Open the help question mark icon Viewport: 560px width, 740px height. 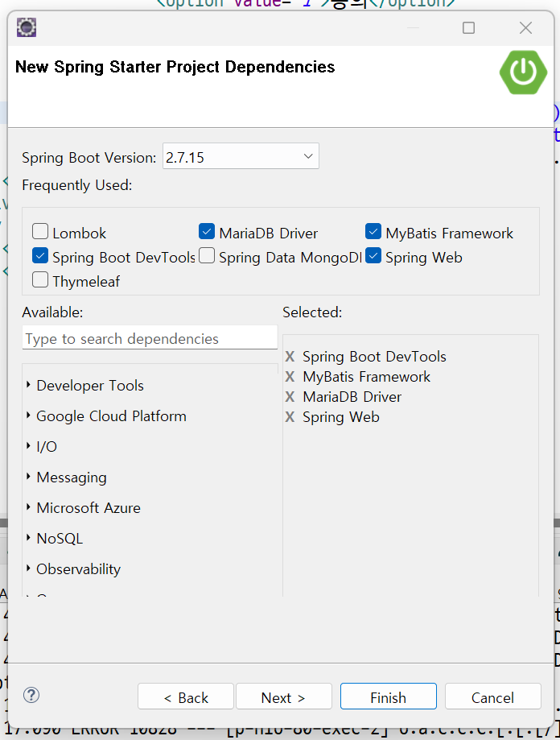31,695
